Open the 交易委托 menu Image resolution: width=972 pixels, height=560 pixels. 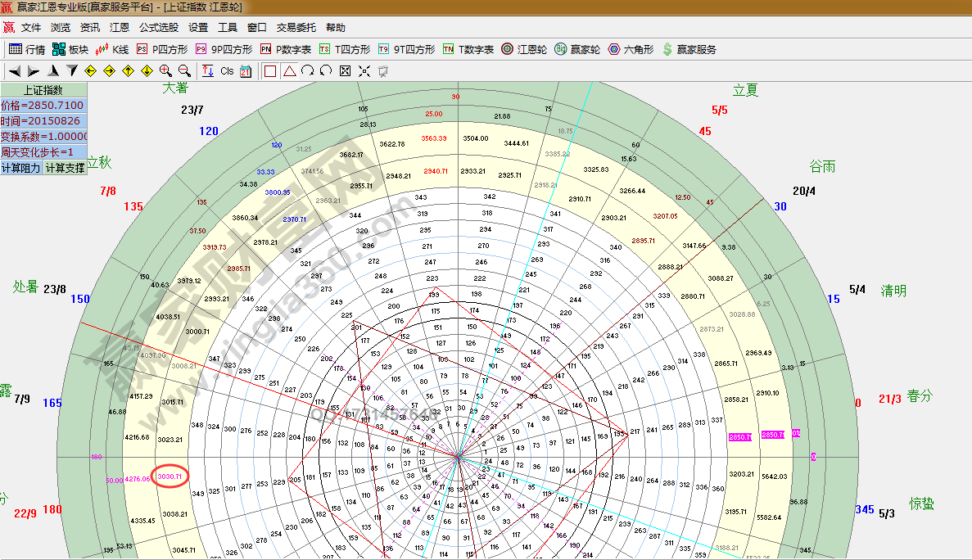point(296,27)
